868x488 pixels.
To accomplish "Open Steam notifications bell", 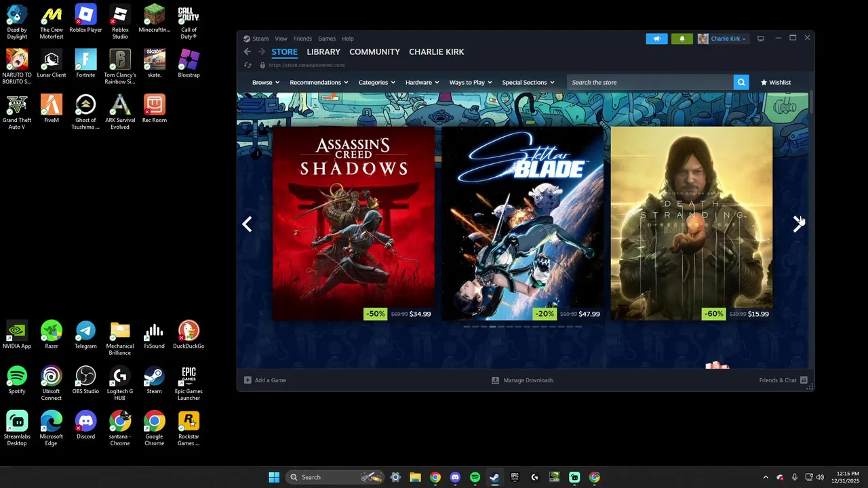I will (682, 39).
